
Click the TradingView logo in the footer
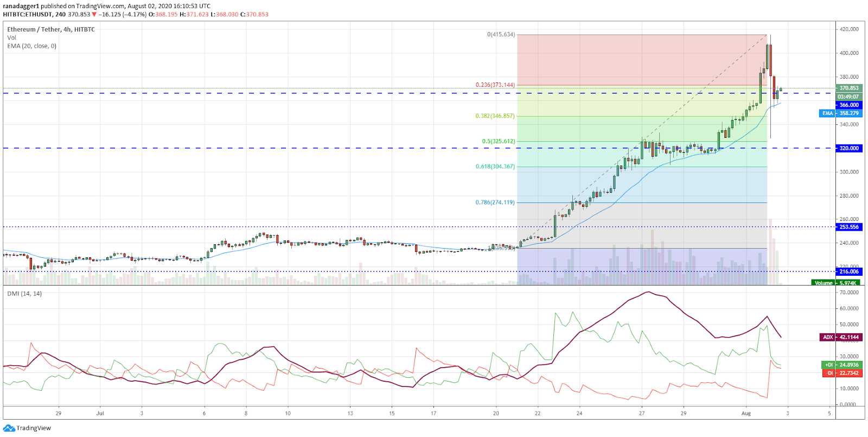tap(28, 428)
